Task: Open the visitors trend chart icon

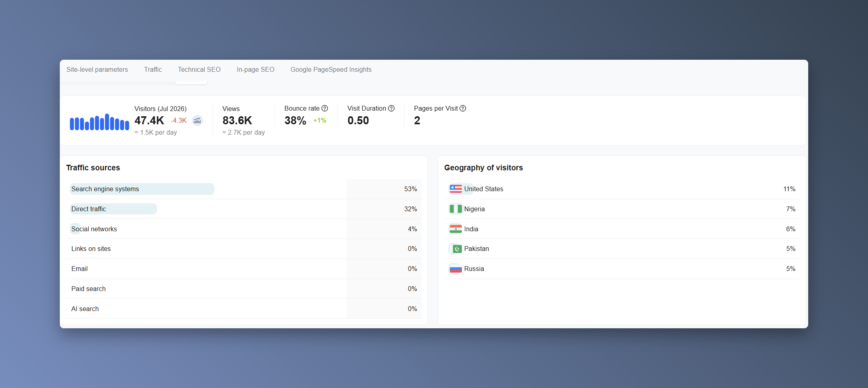Action: click(x=197, y=121)
